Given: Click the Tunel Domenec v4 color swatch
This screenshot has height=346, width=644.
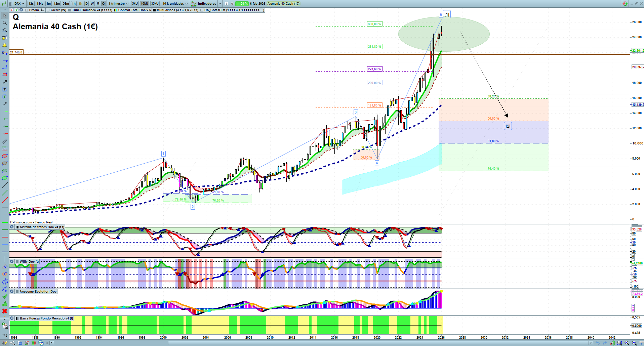Looking at the screenshot, I should point(70,10).
